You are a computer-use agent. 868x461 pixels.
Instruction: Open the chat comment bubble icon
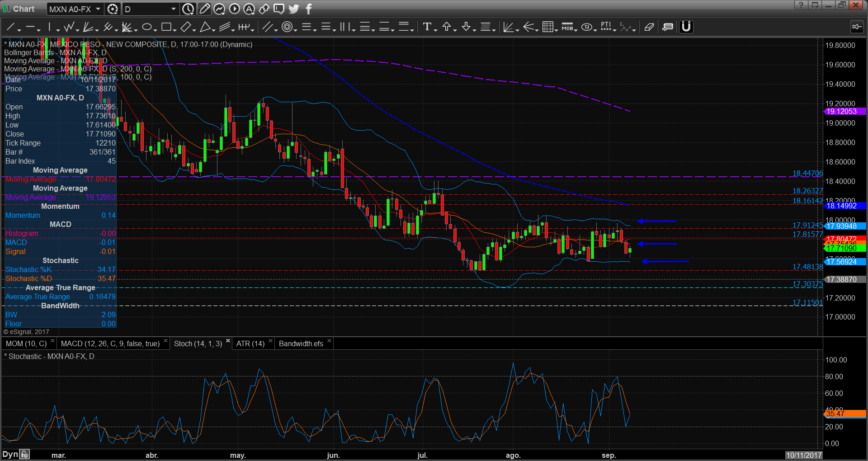(279, 9)
